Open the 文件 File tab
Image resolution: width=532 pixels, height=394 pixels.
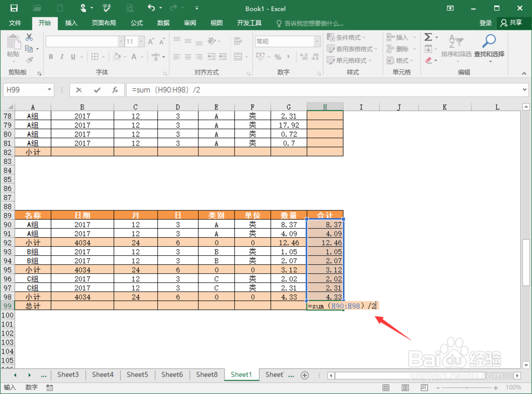point(15,23)
